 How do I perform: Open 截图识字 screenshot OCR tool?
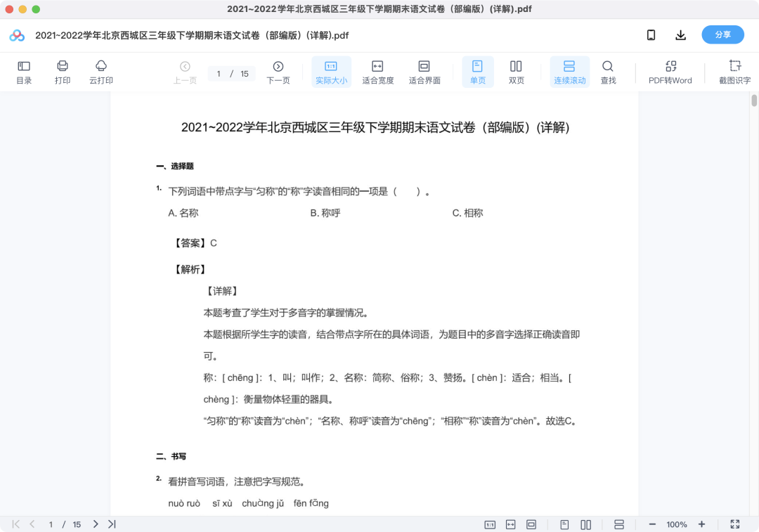point(734,72)
